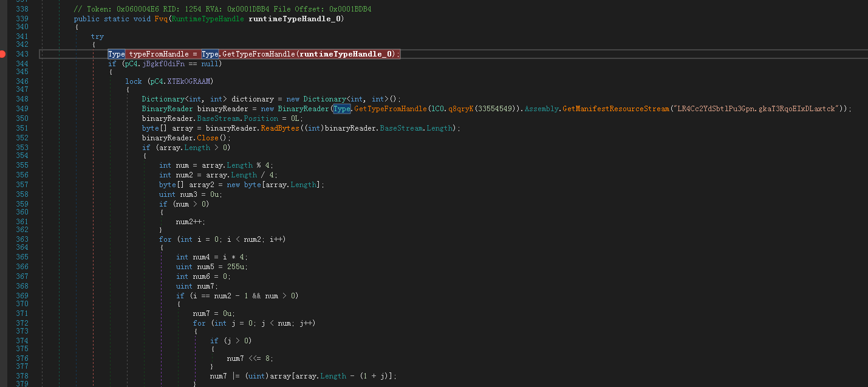Click line number 364 in the gutter
Image resolution: width=868 pixels, height=387 pixels.
pos(22,247)
